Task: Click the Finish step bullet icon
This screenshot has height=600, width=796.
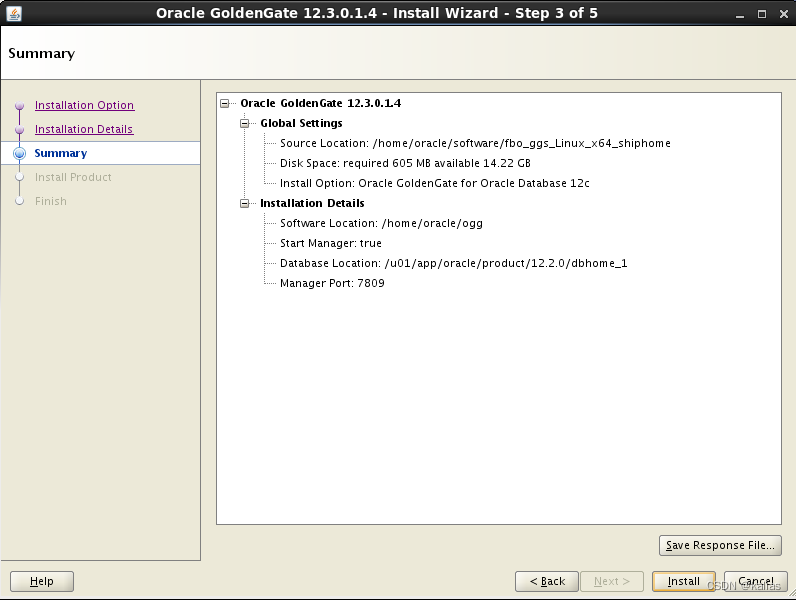Action: point(20,201)
